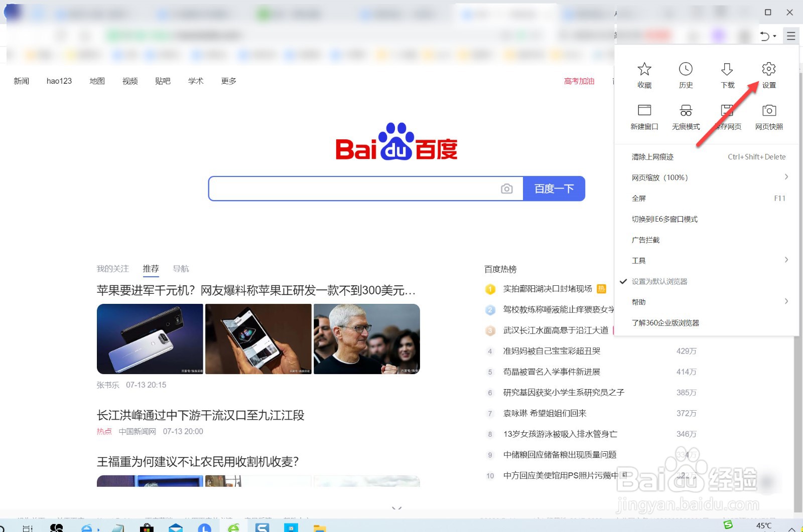Choose 切换到IE6多窗口模式
This screenshot has width=803, height=532.
tap(707, 219)
